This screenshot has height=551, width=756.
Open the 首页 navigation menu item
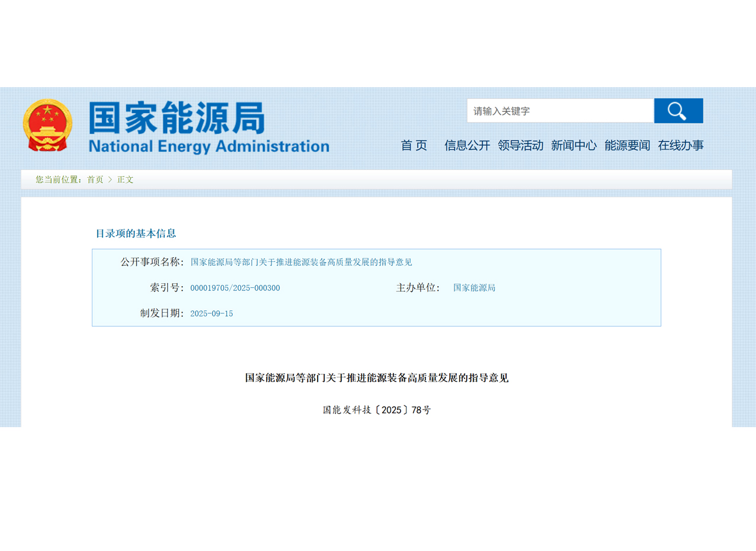(414, 145)
